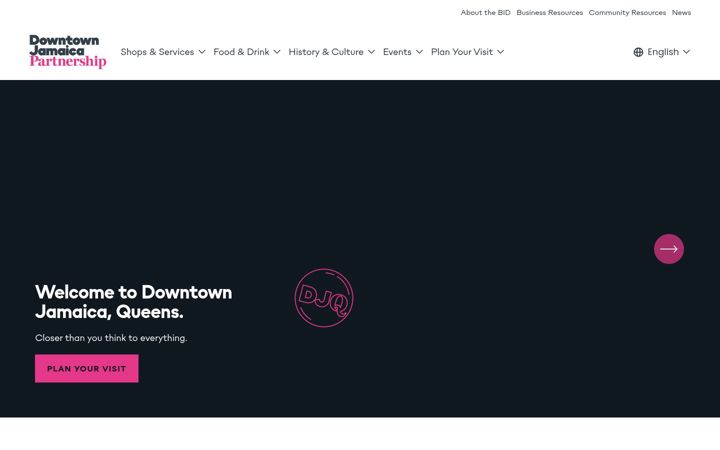This screenshot has width=720, height=450.
Task: Open the News link
Action: pyautogui.click(x=681, y=12)
